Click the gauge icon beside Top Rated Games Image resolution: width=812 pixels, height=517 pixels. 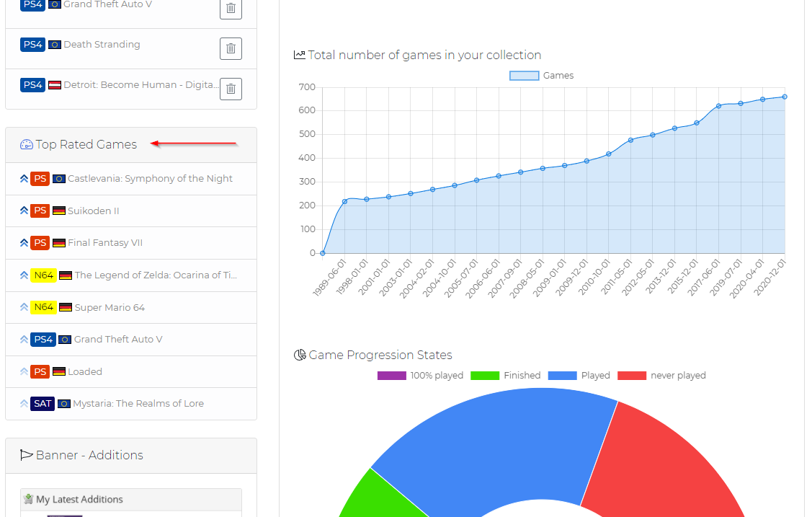pyautogui.click(x=27, y=144)
